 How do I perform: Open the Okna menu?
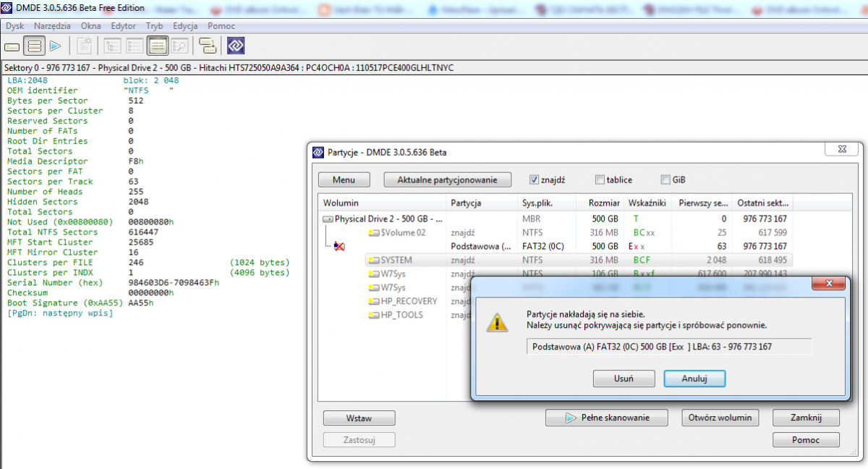tap(91, 26)
